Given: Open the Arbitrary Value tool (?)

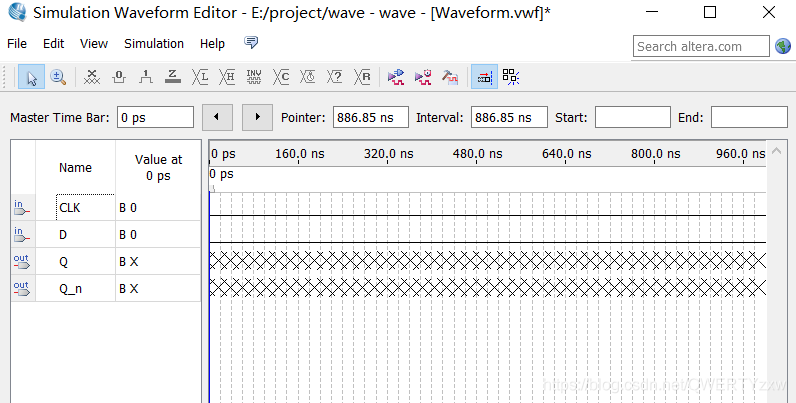Looking at the screenshot, I should click(335, 77).
